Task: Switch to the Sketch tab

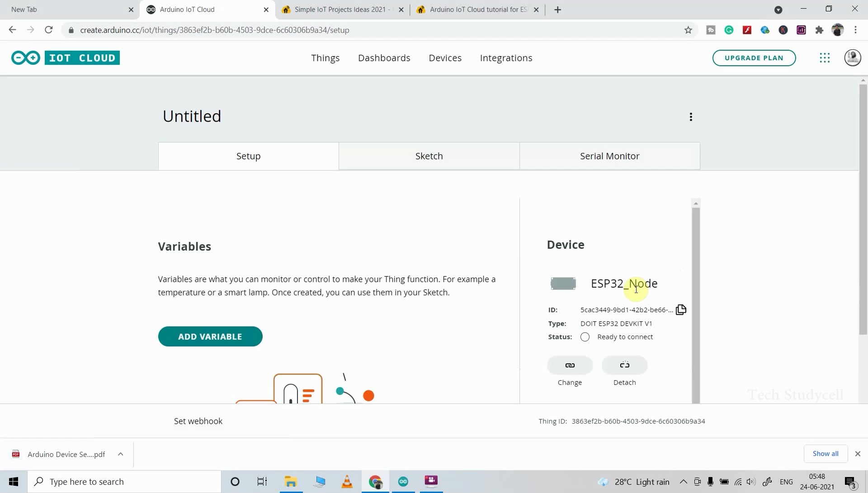Action: point(429,156)
